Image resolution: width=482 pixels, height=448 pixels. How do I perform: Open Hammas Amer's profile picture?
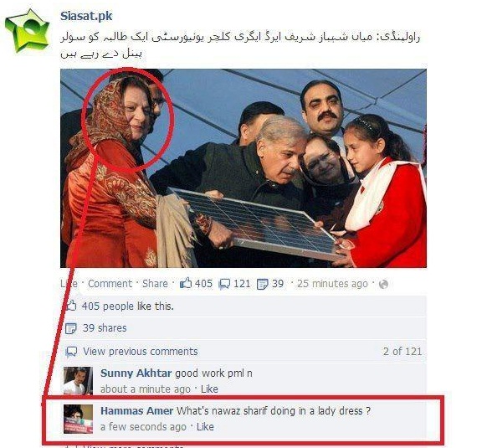tap(78, 419)
